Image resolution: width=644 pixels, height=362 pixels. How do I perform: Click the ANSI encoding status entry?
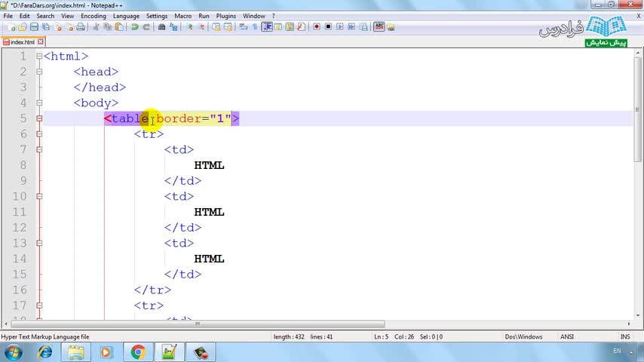(567, 336)
